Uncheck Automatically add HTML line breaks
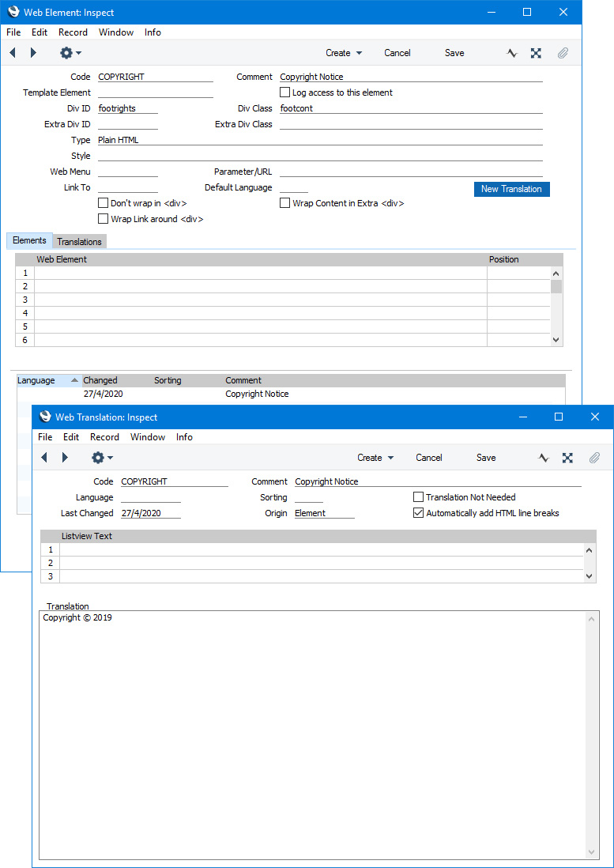 pyautogui.click(x=418, y=513)
